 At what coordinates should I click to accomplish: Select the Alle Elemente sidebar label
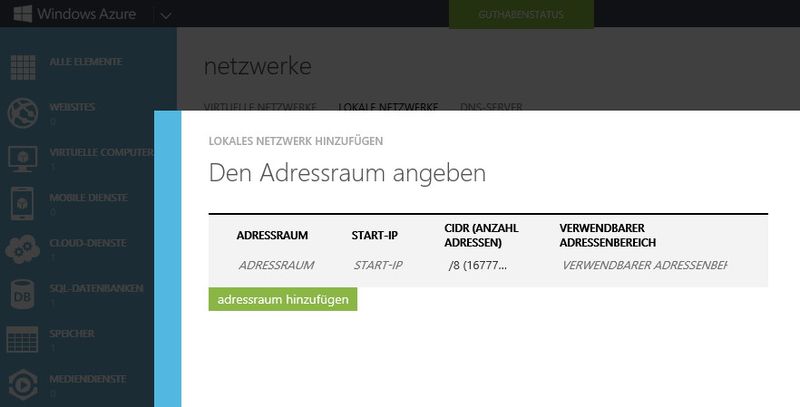click(x=86, y=62)
